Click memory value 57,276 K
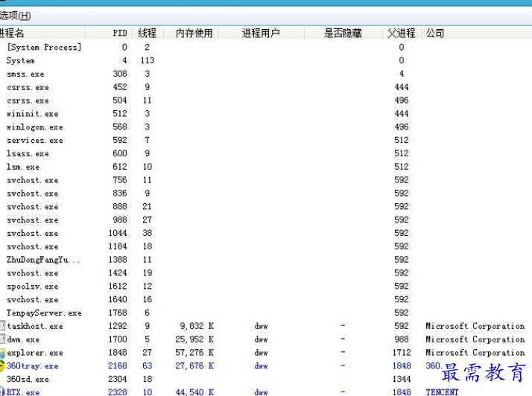Viewport: 532px width, 396px height. (194, 353)
